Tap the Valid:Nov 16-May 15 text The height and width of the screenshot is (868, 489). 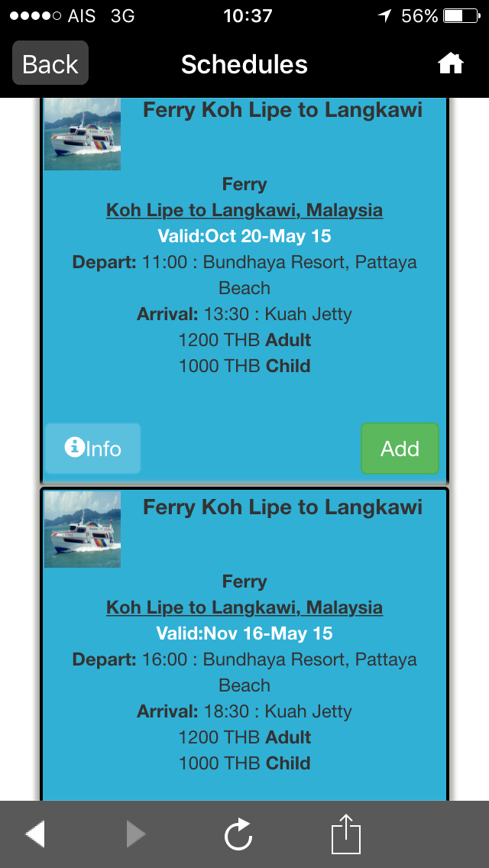point(244,633)
